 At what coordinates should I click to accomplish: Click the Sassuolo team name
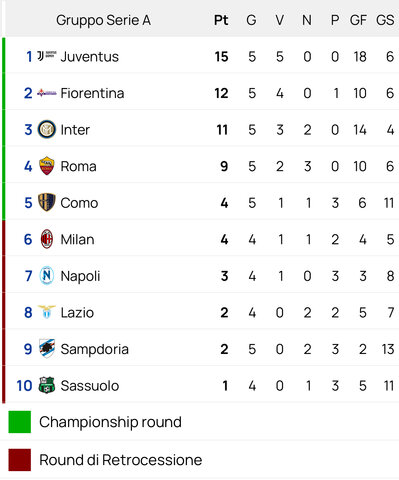tap(90, 386)
